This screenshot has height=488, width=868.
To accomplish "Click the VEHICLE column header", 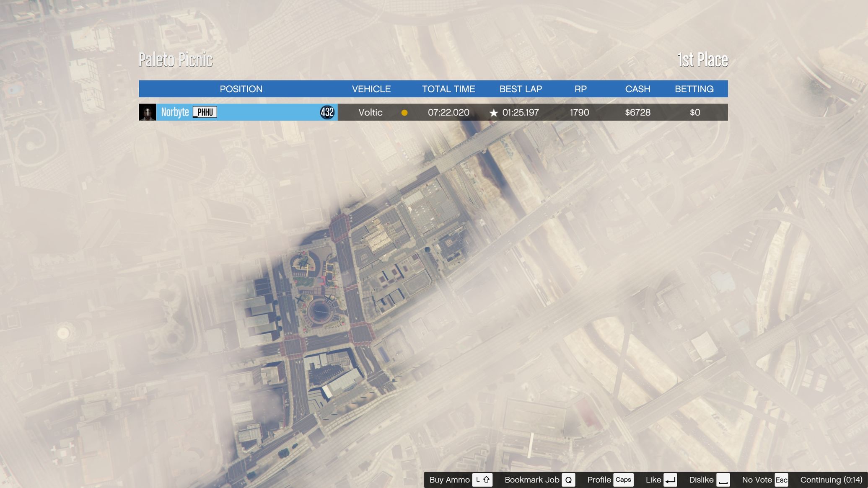I will pyautogui.click(x=371, y=89).
